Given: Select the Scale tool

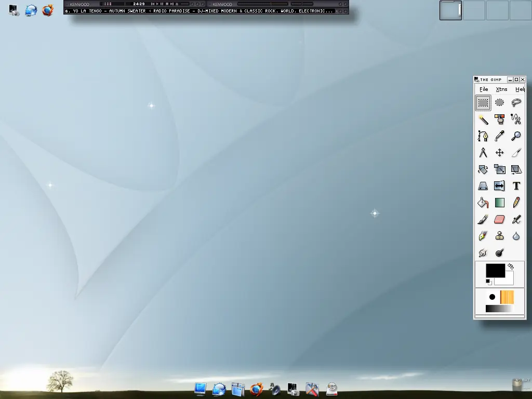Looking at the screenshot, I should 499,169.
